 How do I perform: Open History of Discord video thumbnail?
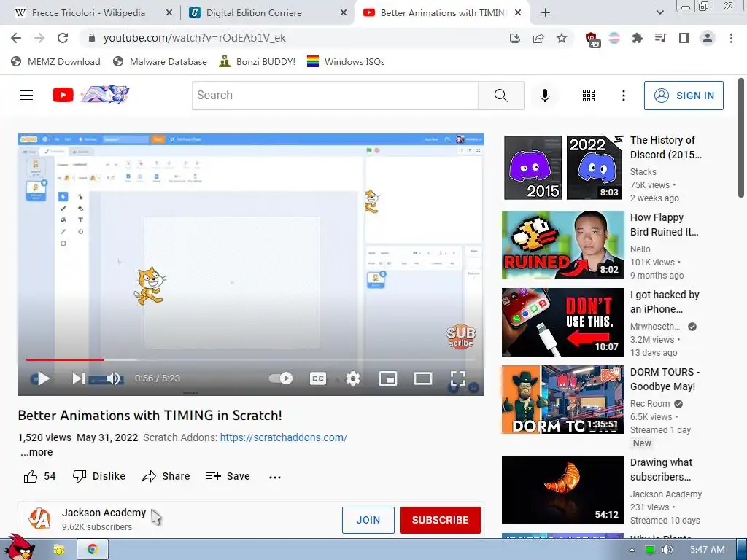click(563, 168)
